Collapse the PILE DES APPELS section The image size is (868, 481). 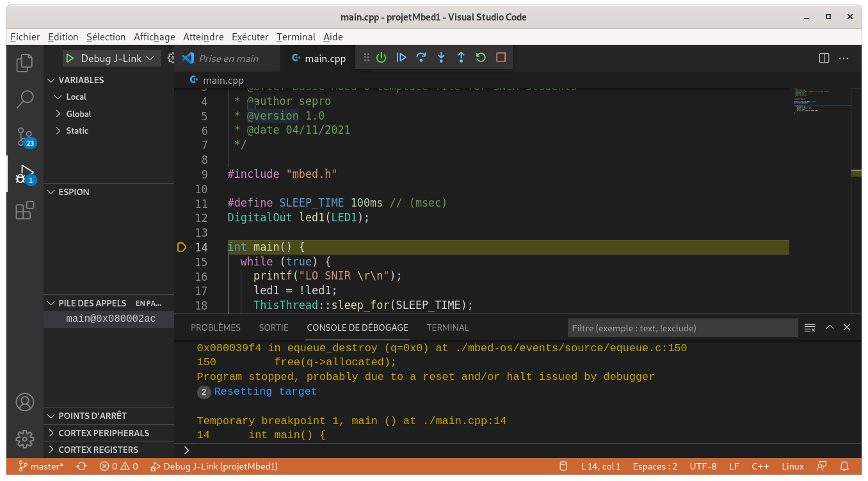click(109, 303)
